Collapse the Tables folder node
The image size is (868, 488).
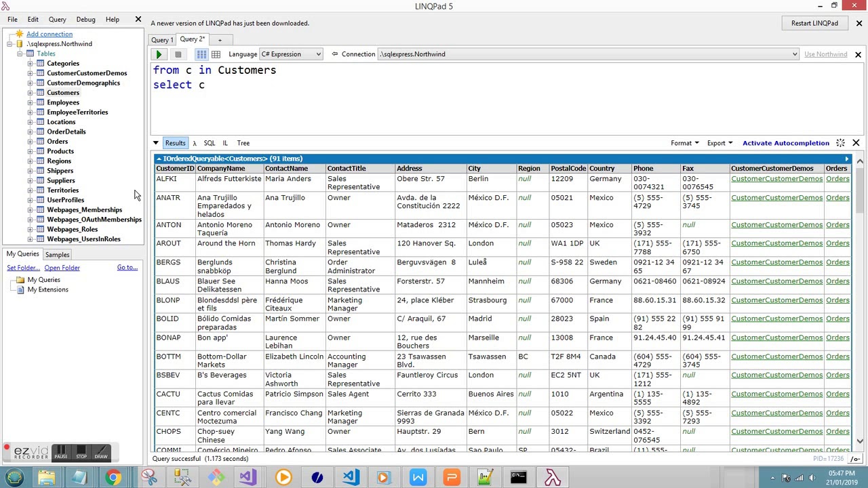coord(20,54)
